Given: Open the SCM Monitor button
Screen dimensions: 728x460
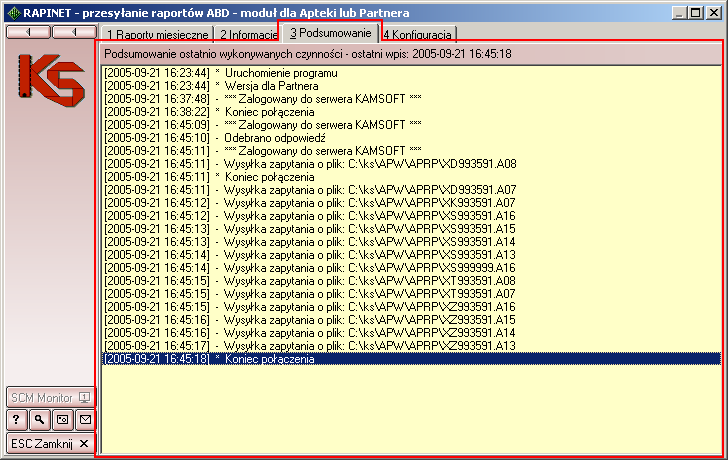Looking at the screenshot, I should pyautogui.click(x=51, y=398).
